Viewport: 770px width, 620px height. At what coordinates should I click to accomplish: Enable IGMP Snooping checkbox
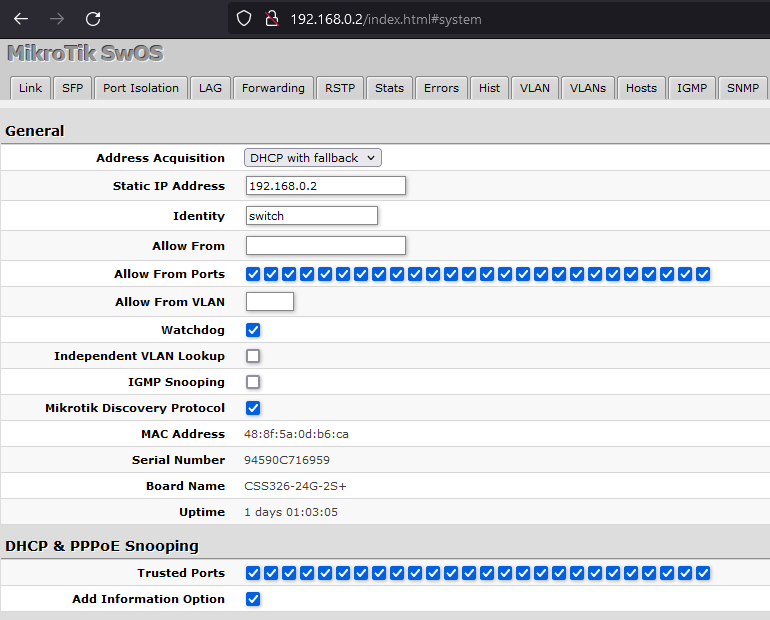coord(253,382)
